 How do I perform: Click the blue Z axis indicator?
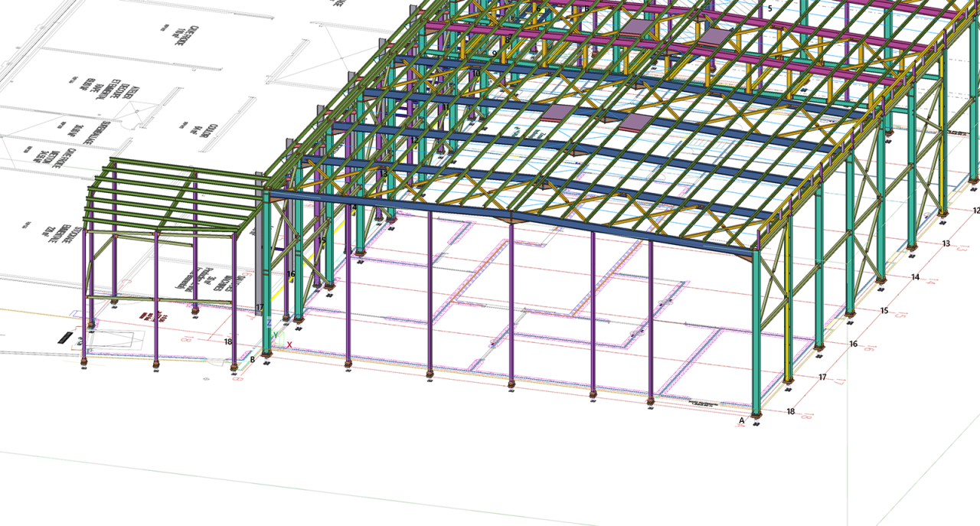click(x=269, y=324)
